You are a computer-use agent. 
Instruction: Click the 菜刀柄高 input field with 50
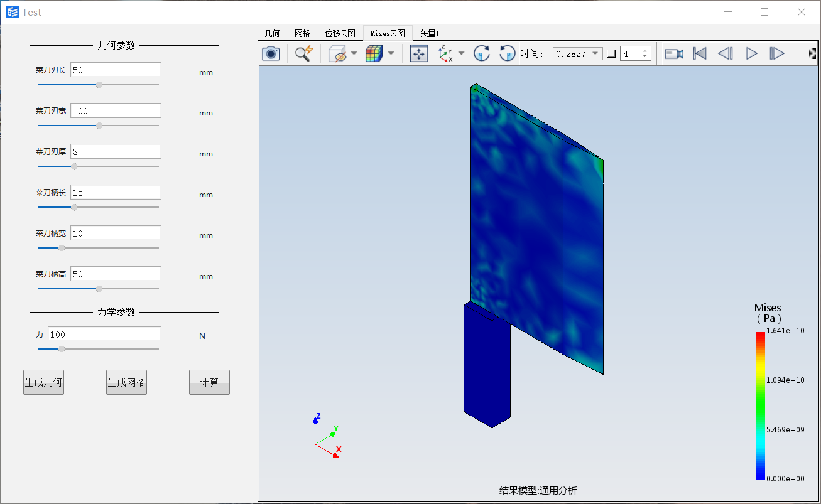pos(116,274)
